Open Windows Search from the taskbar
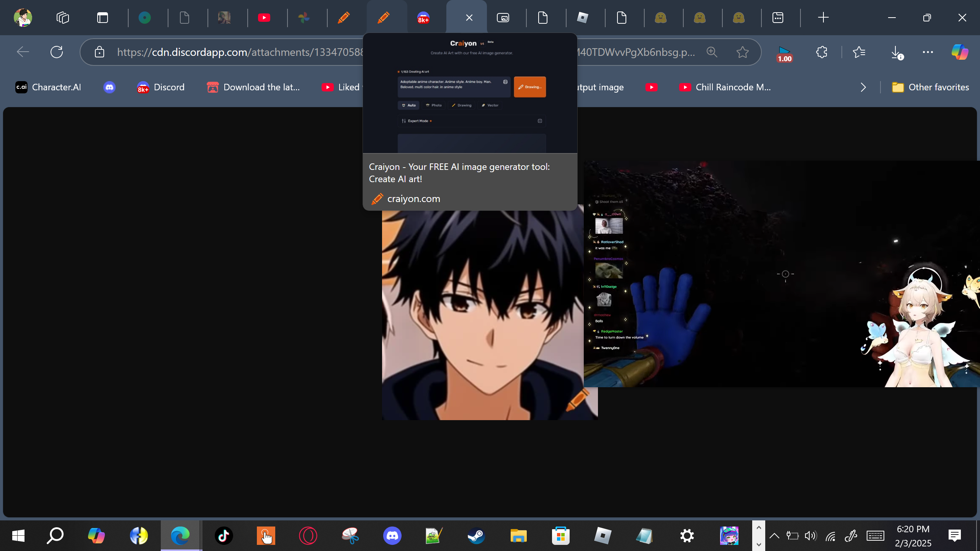 55,536
